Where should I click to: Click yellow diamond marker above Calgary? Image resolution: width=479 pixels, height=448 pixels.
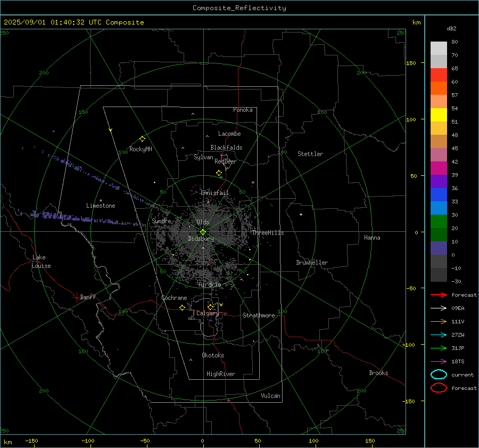(210, 307)
